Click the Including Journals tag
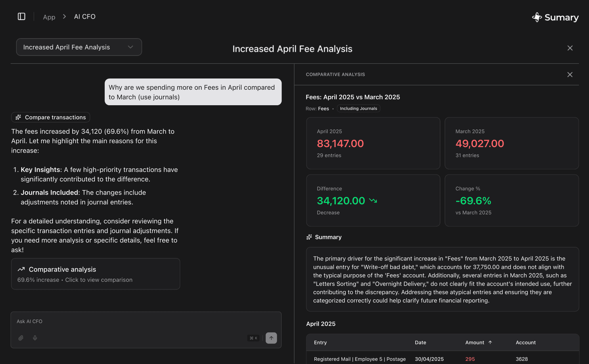This screenshot has width=589, height=364. click(358, 108)
